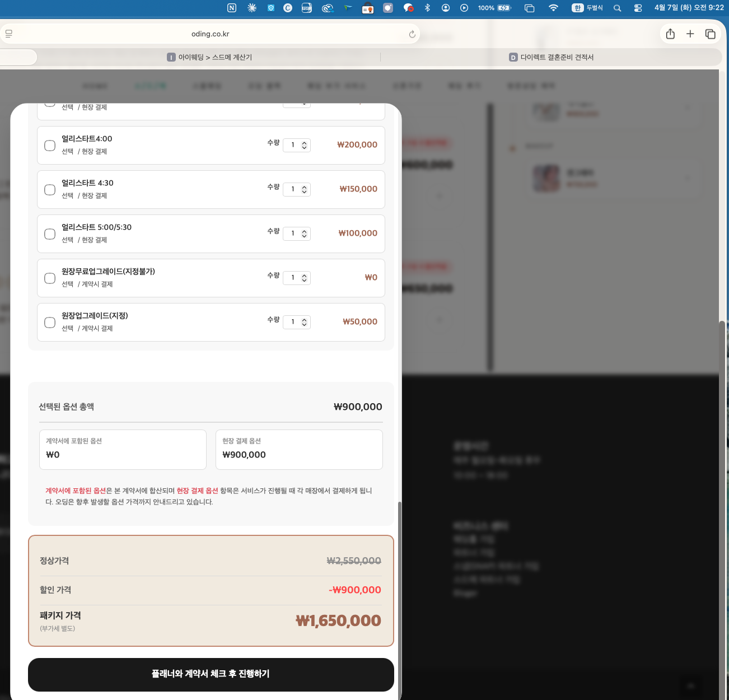729x700 pixels.
Task: Select the 아이웨딩 > 스드메 계산기 tab
Action: click(x=210, y=57)
